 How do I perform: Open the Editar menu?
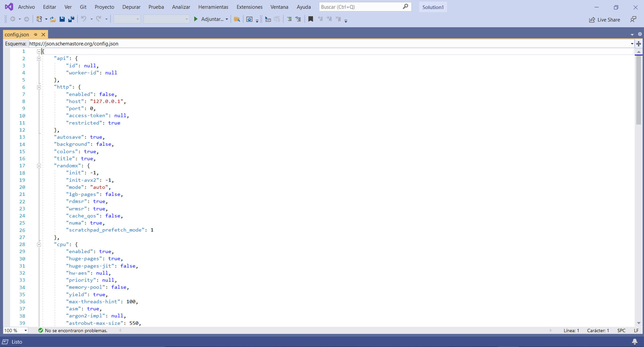click(49, 7)
